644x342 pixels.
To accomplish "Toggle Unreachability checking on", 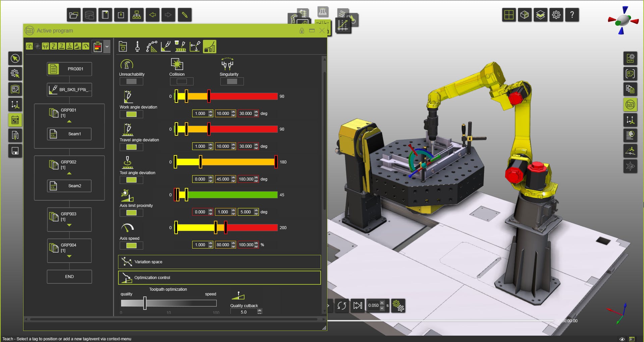I will [x=131, y=81].
